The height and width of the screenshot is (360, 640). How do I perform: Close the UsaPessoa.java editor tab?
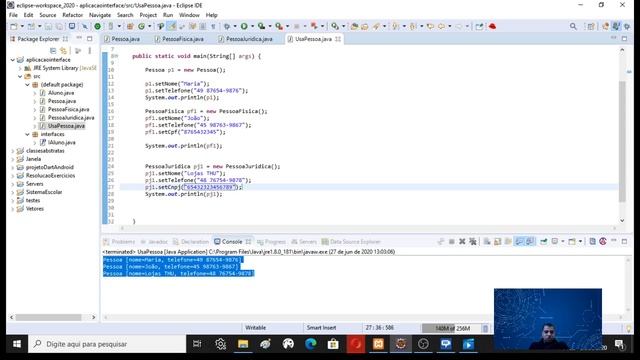point(338,39)
